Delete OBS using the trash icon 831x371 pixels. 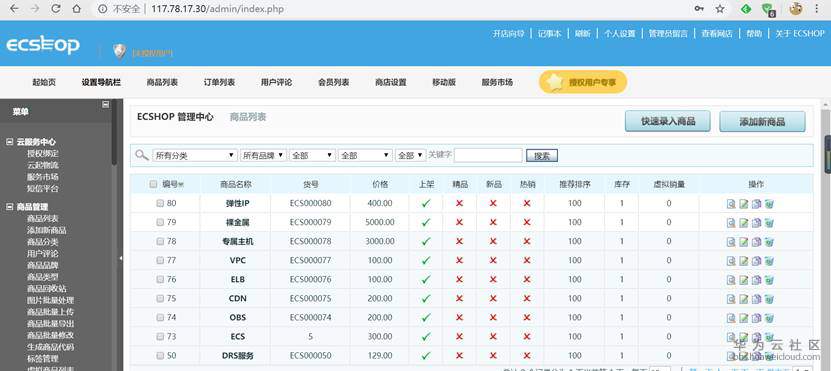(769, 318)
